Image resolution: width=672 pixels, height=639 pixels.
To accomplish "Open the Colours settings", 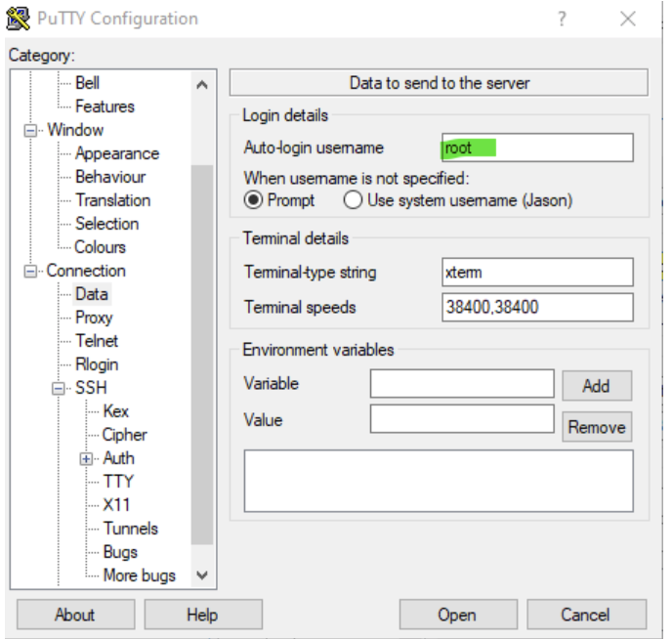I will pyautogui.click(x=101, y=247).
